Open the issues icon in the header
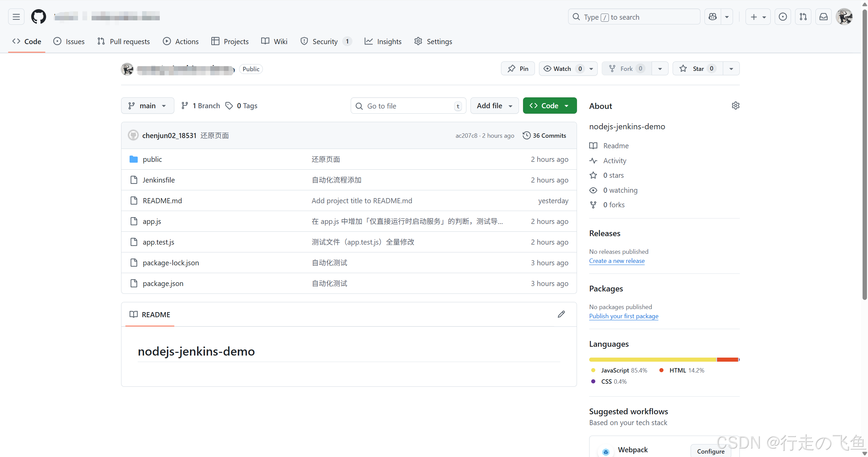Viewport: 868px width, 457px height. pyautogui.click(x=783, y=17)
